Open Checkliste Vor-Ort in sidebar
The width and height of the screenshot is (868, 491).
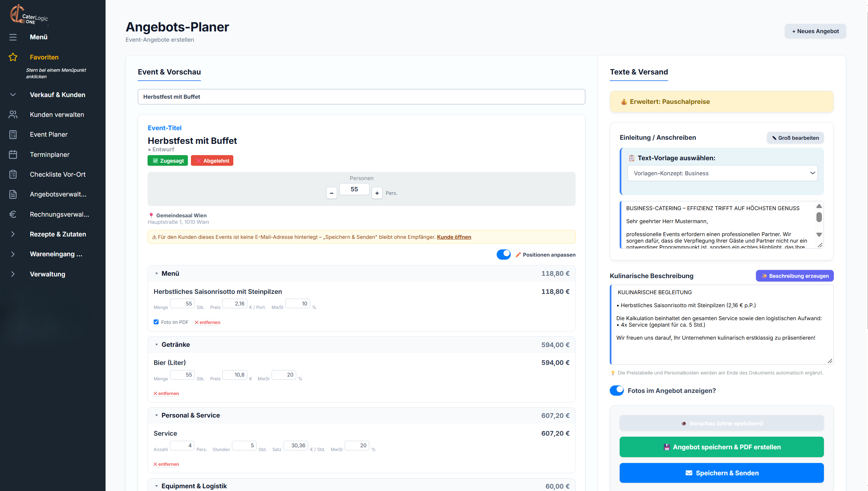pyautogui.click(x=58, y=174)
